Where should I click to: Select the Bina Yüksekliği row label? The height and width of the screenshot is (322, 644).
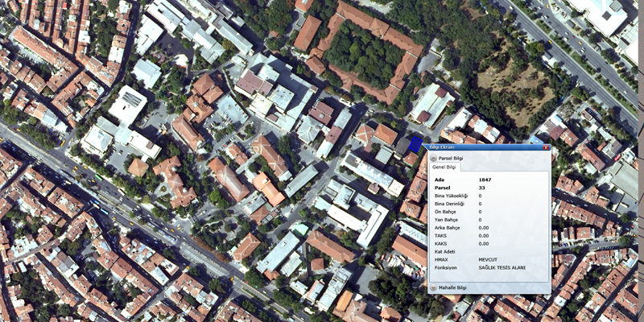click(x=451, y=196)
